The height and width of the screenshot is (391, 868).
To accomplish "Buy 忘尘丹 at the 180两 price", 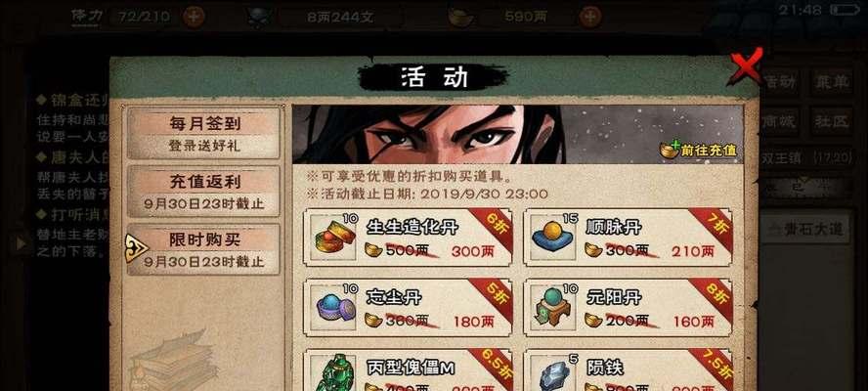I will pyautogui.click(x=472, y=322).
